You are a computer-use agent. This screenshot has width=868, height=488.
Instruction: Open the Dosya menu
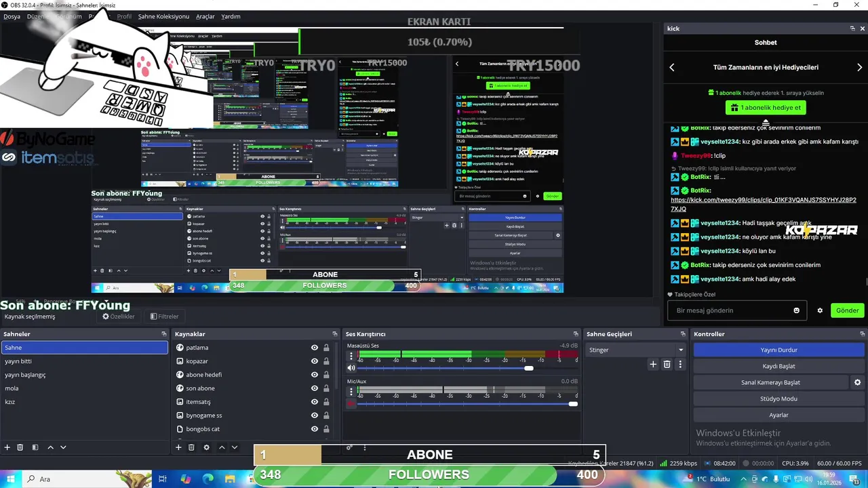(12, 16)
